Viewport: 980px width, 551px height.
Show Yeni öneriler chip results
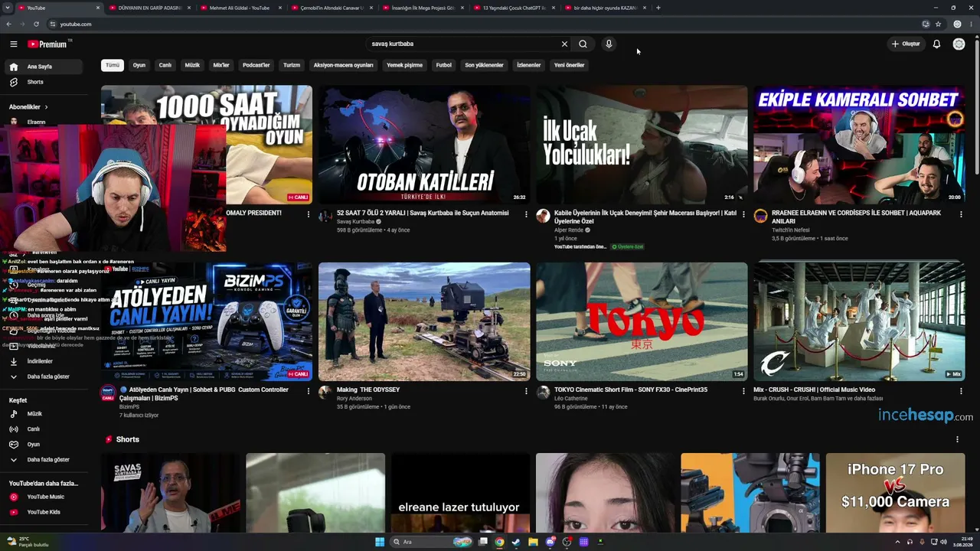(x=569, y=65)
